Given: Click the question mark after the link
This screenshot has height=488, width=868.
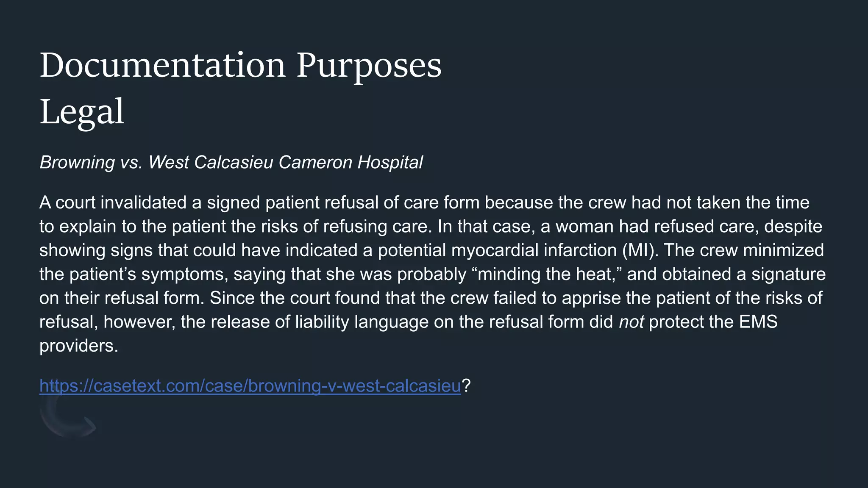Looking at the screenshot, I should (x=466, y=386).
